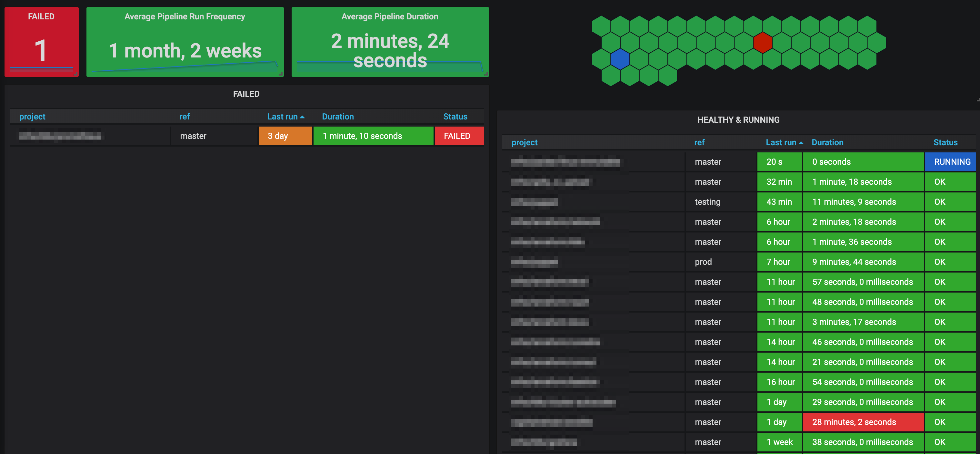Click the '7 hour' last run cell
The height and width of the screenshot is (454, 980).
(779, 262)
